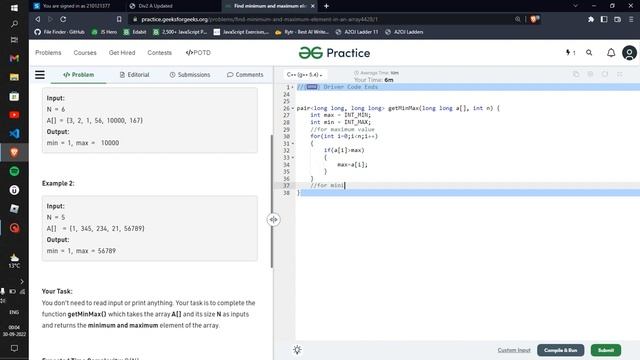Switch to 'You are signed in as' browser tab
The image size is (640, 360).
(x=77, y=6)
